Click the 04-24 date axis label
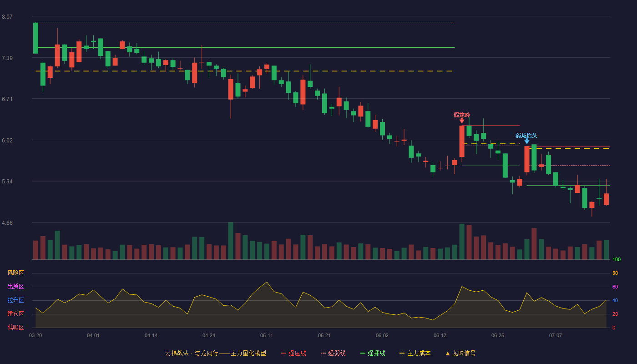Image resolution: width=637 pixels, height=364 pixels. (209, 336)
